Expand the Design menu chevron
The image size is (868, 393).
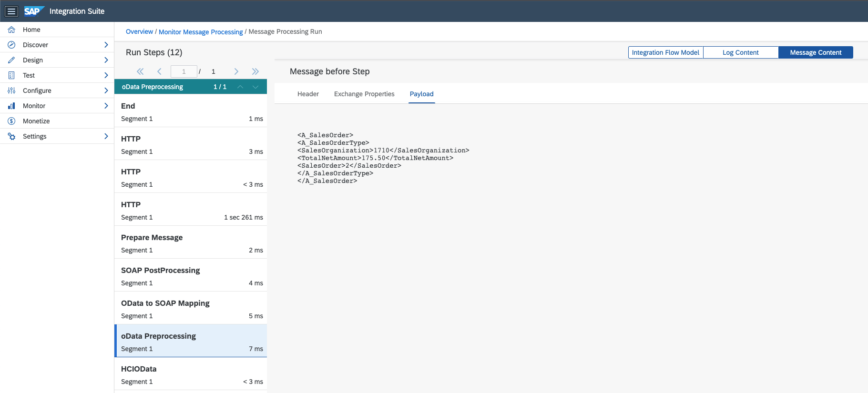pos(106,60)
